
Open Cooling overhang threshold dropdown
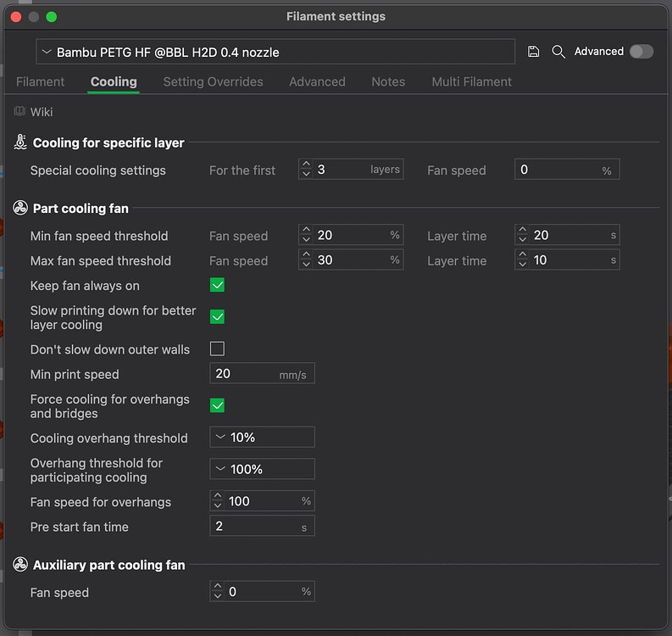pos(263,437)
